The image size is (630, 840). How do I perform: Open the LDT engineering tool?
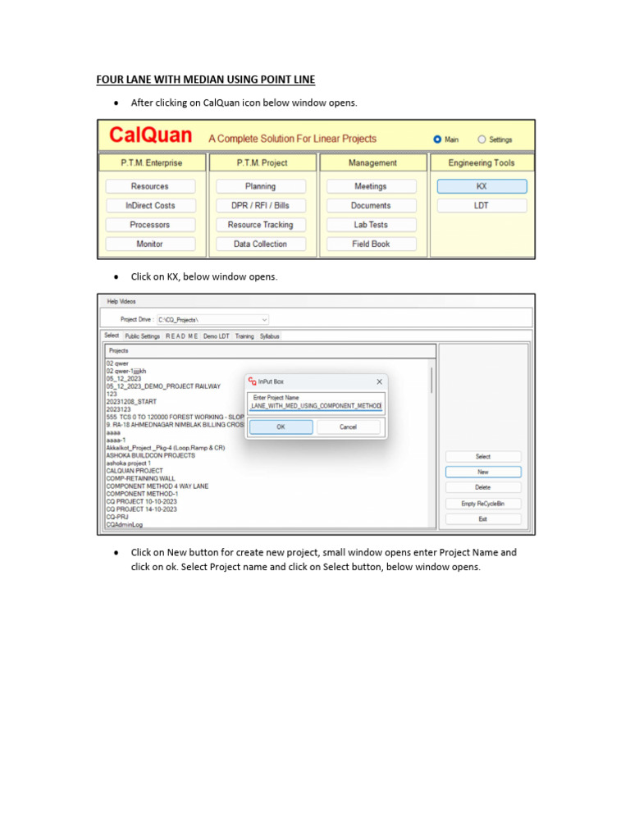pos(482,206)
